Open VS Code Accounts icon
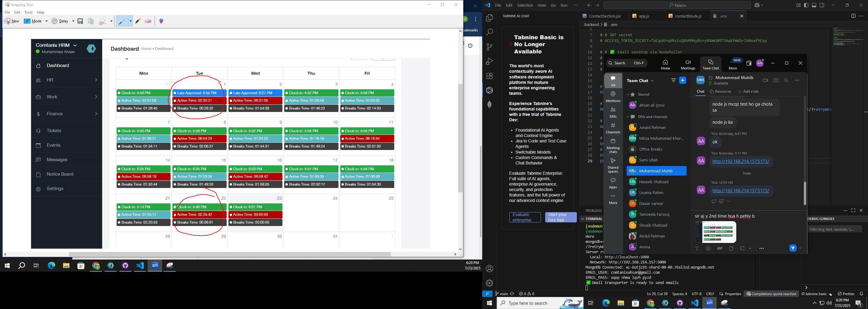This screenshot has height=309, width=868. 489,269
